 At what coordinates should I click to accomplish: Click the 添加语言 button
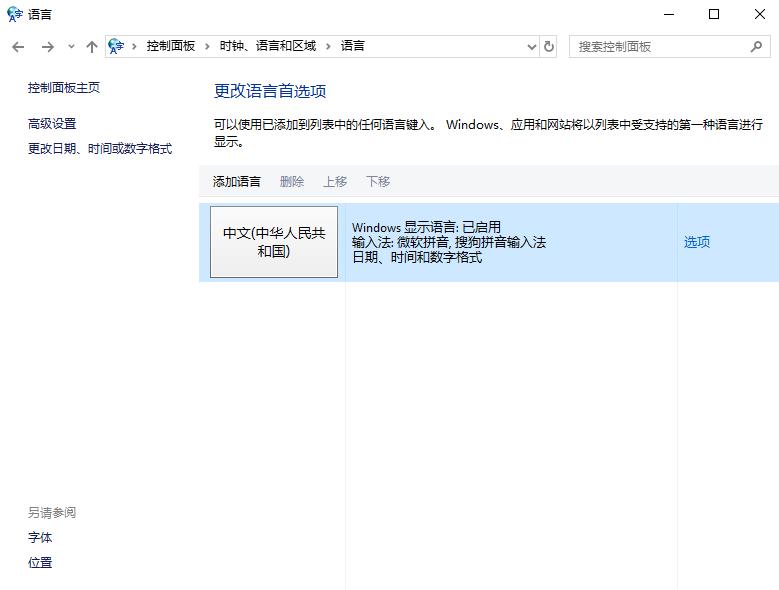(x=236, y=181)
